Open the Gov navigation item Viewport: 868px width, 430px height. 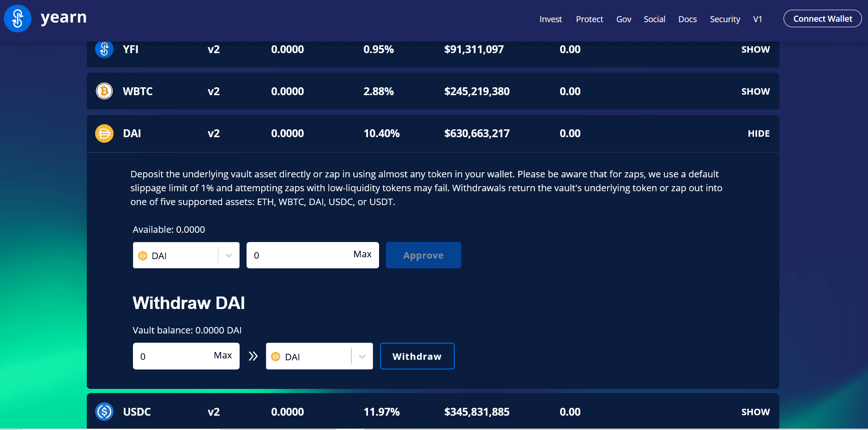(623, 19)
